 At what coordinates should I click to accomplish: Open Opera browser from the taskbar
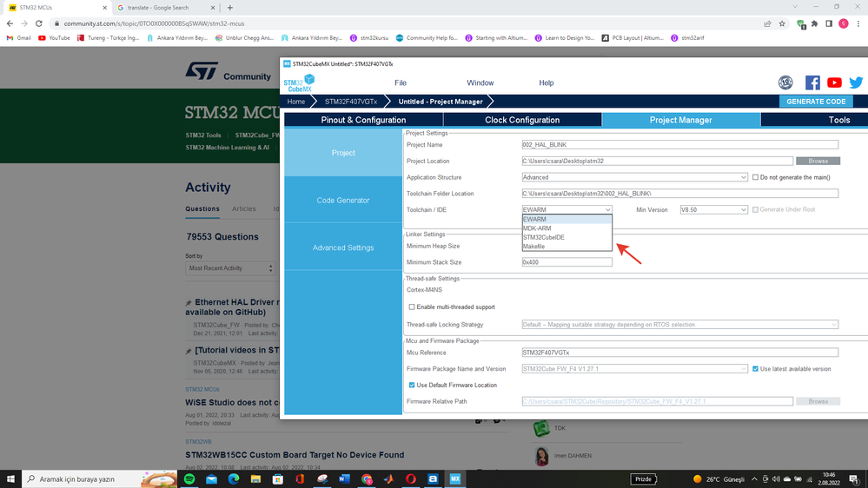coord(411,479)
